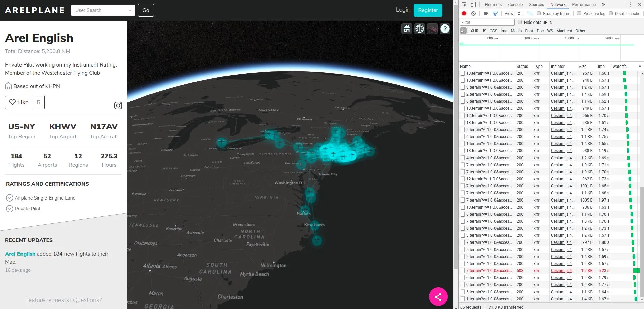Click the like count box showing 5
Screen dimensions: 644x309
point(39,102)
